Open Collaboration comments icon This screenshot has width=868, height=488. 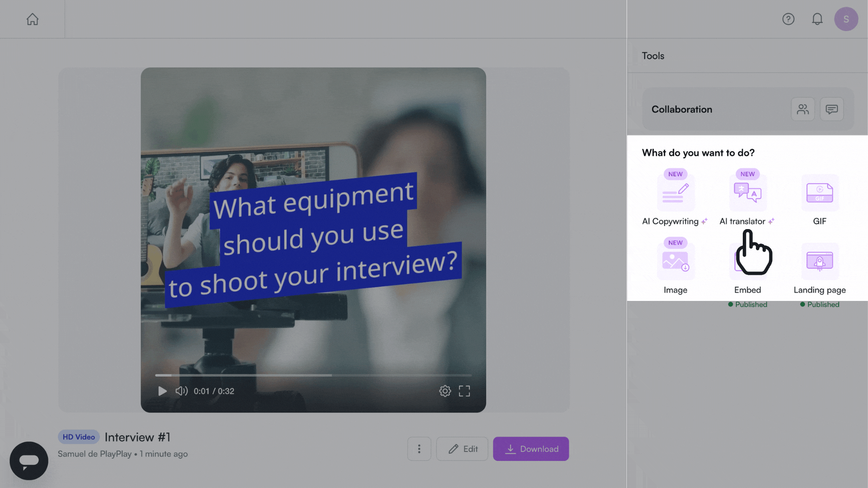(x=831, y=109)
